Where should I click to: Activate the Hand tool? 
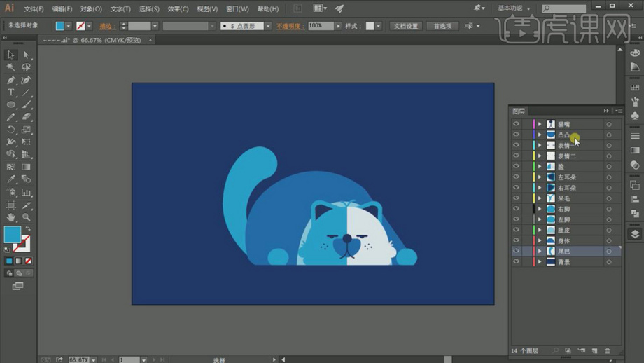[x=11, y=217]
